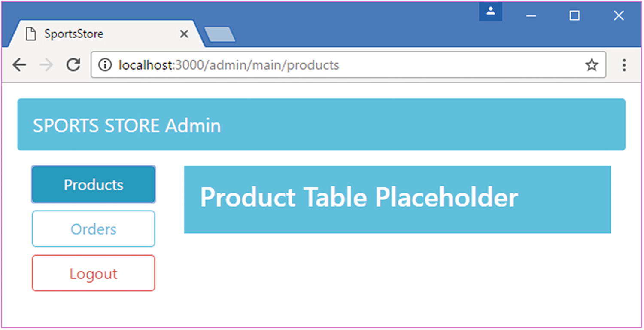Reload the current page

click(x=73, y=65)
